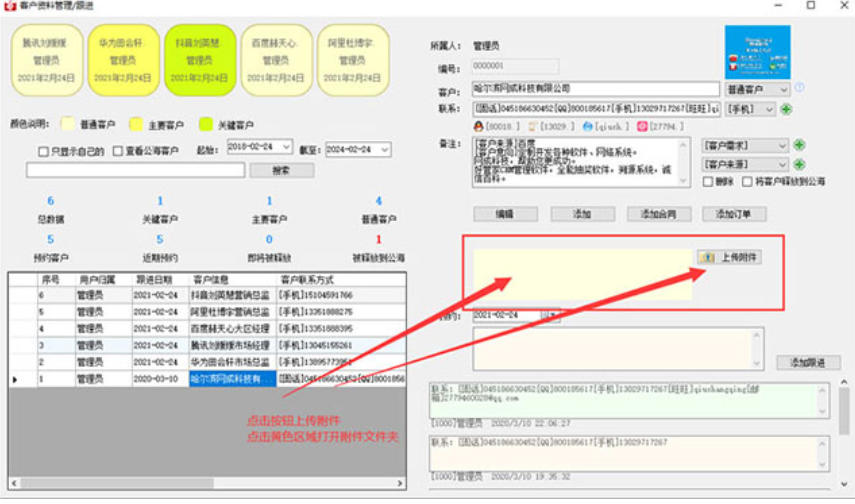Image resolution: width=855 pixels, height=504 pixels.
Task: Click the pink email icon beside [27794.]
Action: 642,127
